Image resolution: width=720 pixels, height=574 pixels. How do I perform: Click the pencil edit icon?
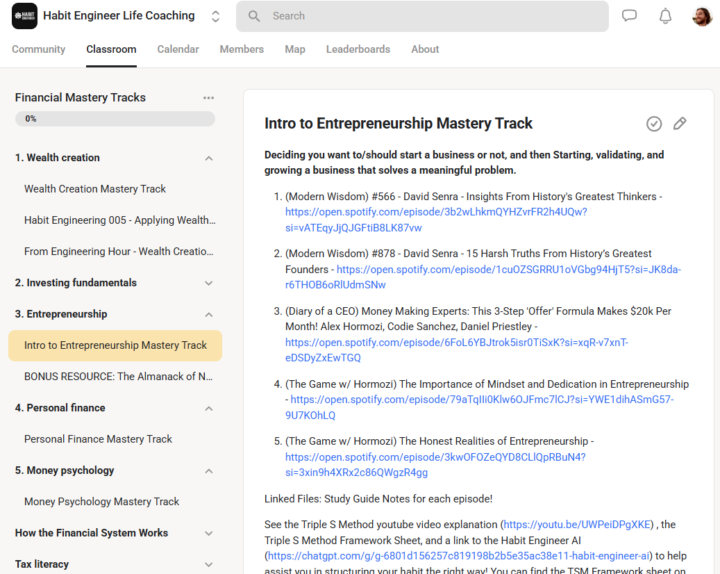coord(680,123)
